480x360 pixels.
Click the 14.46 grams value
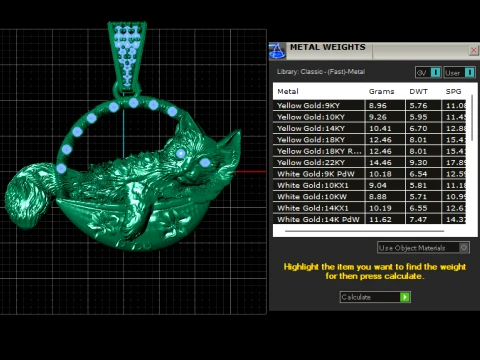[380, 162]
